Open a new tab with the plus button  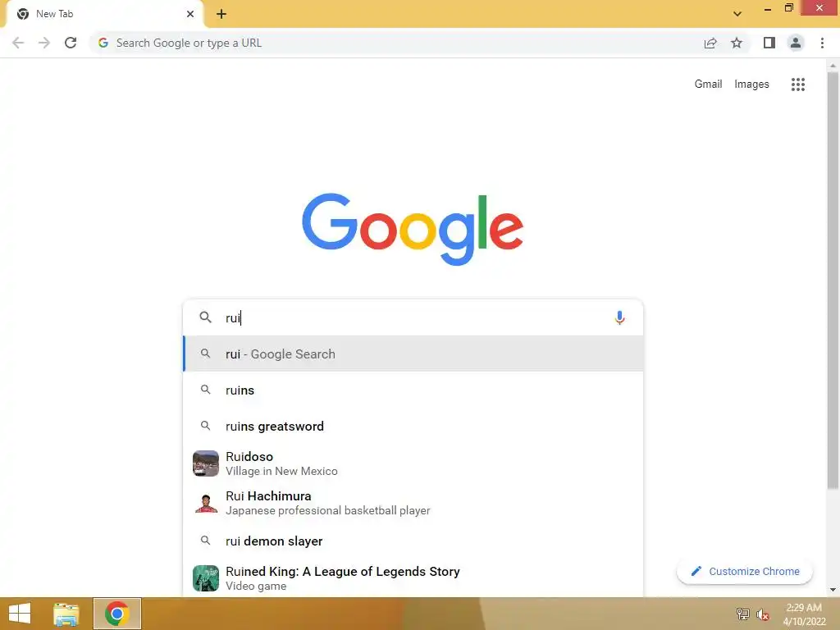tap(221, 14)
